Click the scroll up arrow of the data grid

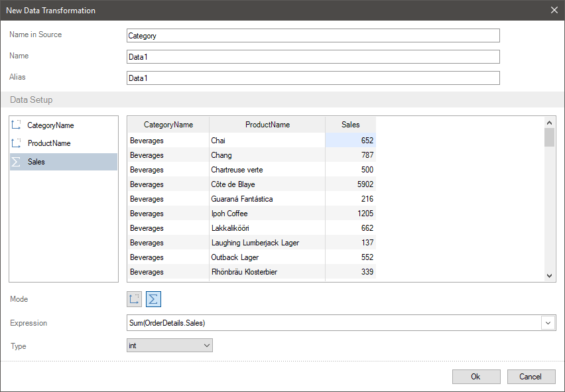549,123
